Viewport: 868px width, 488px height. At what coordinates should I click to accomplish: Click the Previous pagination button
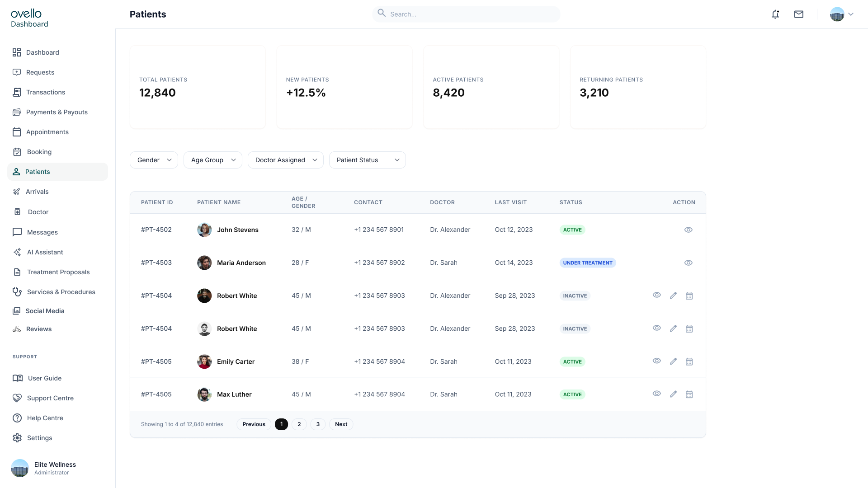(254, 424)
